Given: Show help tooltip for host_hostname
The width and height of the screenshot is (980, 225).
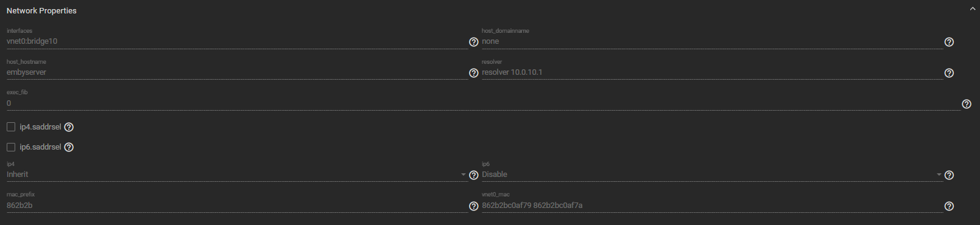Looking at the screenshot, I should pos(473,73).
